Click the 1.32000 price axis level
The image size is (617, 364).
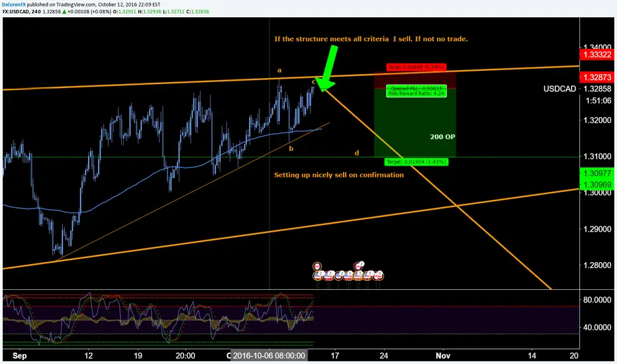[x=597, y=120]
